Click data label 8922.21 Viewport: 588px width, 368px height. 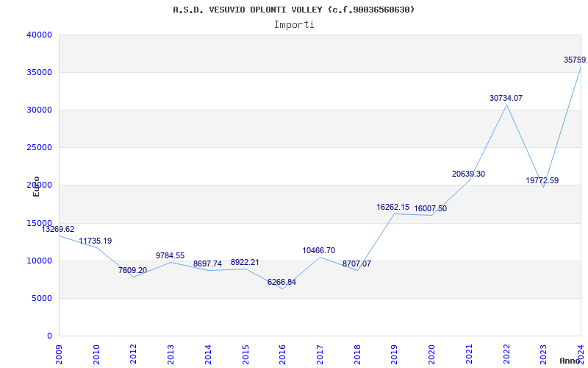pyautogui.click(x=245, y=263)
